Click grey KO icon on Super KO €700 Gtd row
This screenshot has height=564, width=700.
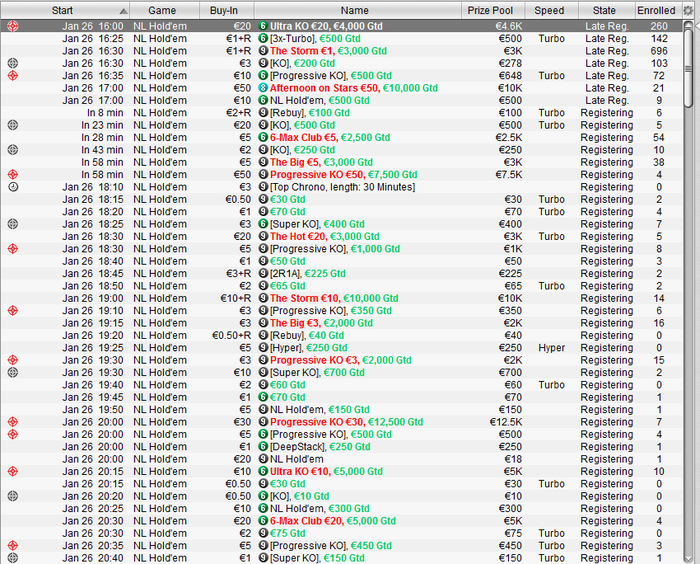tap(13, 372)
